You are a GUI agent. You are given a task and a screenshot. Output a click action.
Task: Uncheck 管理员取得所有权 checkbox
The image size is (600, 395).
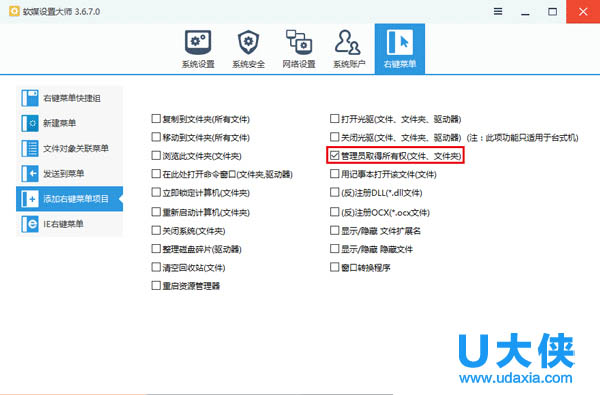click(x=334, y=155)
